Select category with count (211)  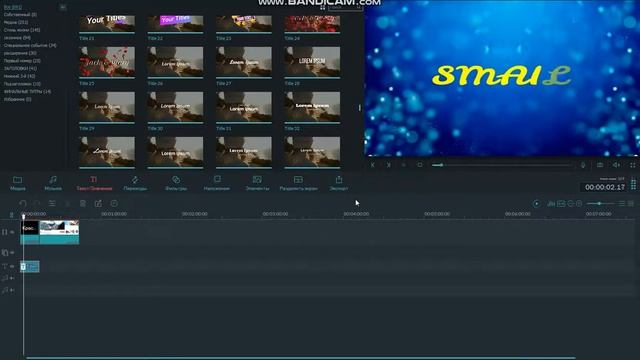(x=16, y=22)
